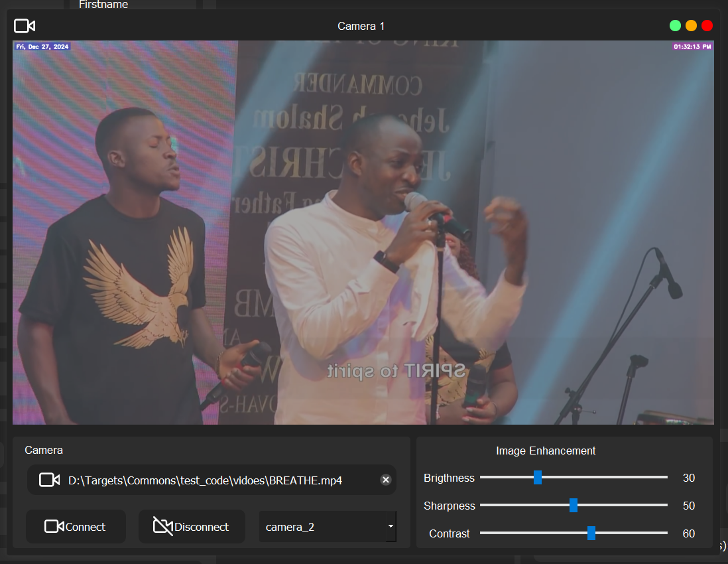Click the orange window control button
Image resolution: width=728 pixels, height=564 pixels.
[691, 26]
